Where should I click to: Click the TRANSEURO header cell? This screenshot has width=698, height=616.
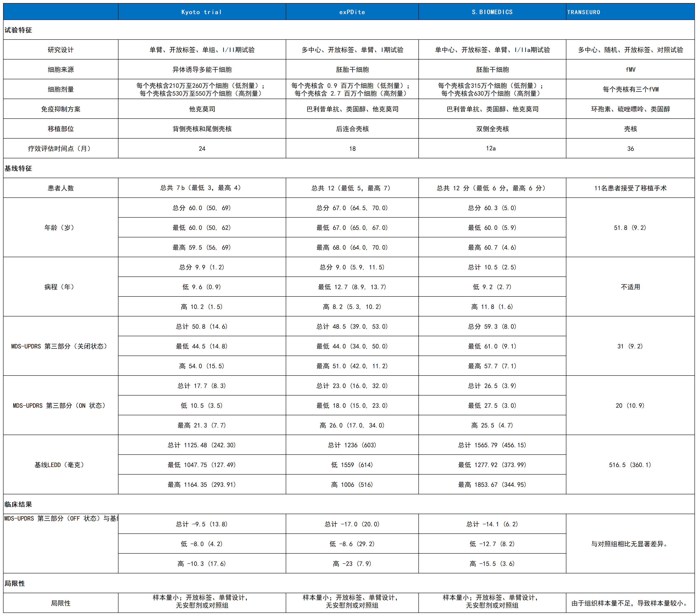pos(630,12)
